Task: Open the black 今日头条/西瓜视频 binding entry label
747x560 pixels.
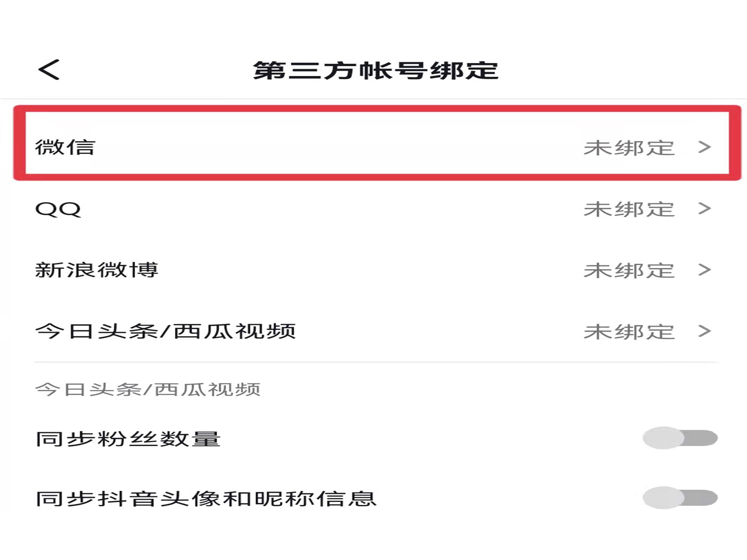Action: (165, 331)
